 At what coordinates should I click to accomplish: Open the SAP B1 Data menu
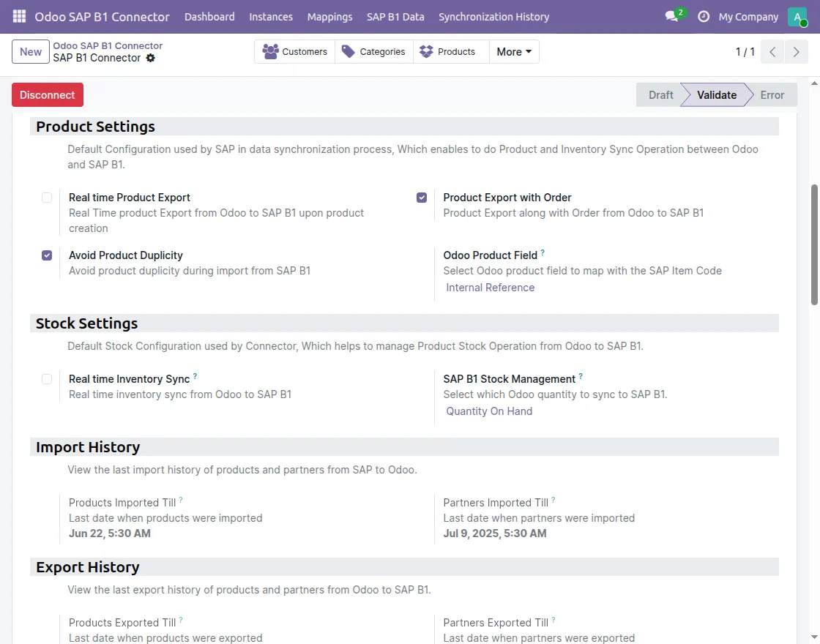395,17
